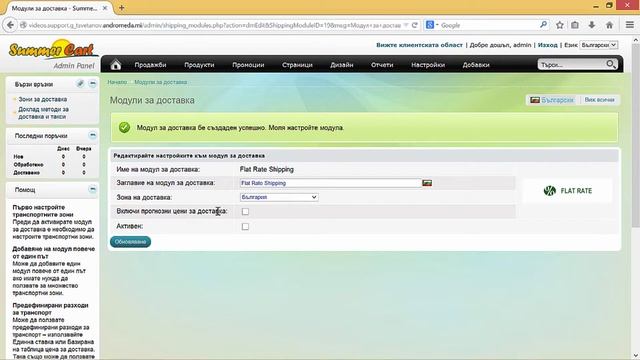Edit quick links with the pencil icon
Image resolution: width=640 pixels, height=360 pixels.
80,84
